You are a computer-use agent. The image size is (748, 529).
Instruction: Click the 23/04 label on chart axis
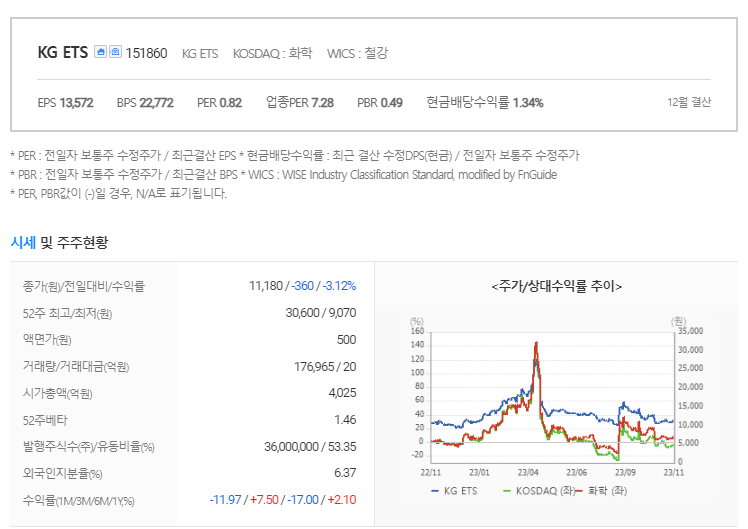pyautogui.click(x=528, y=472)
